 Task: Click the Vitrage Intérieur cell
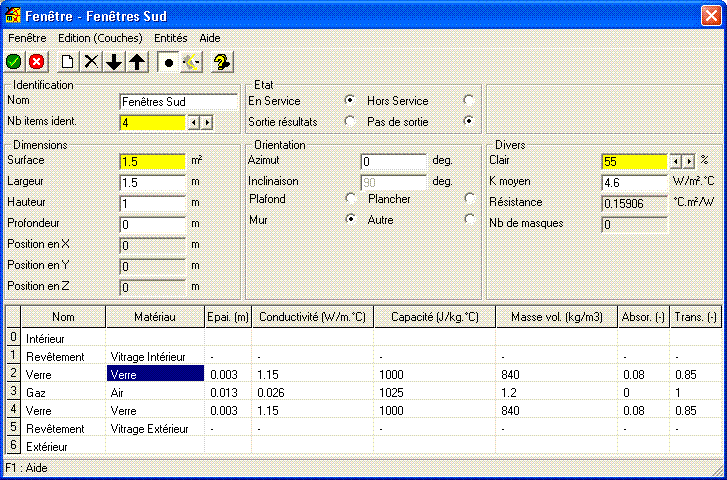point(155,356)
